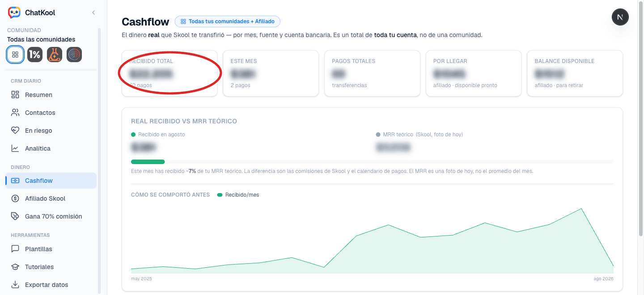Screen dimensions: 644x295
Task: Open Gana 70% comisión link
Action: point(51,216)
